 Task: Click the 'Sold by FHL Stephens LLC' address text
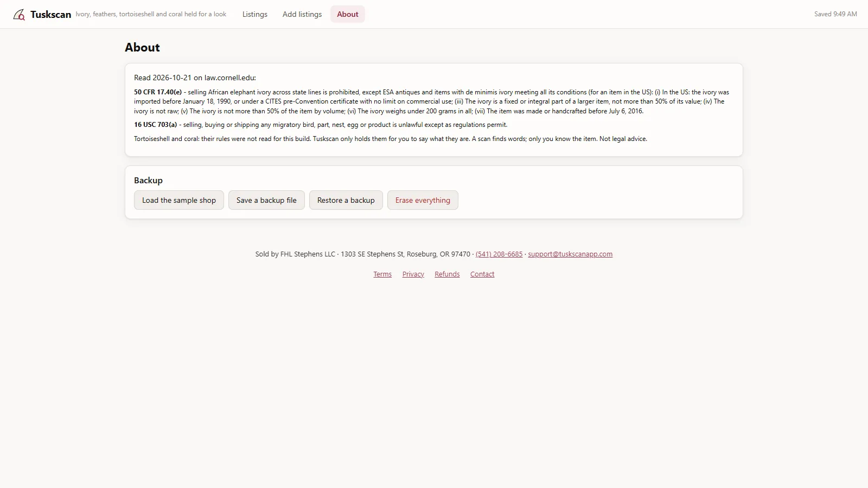coord(363,254)
